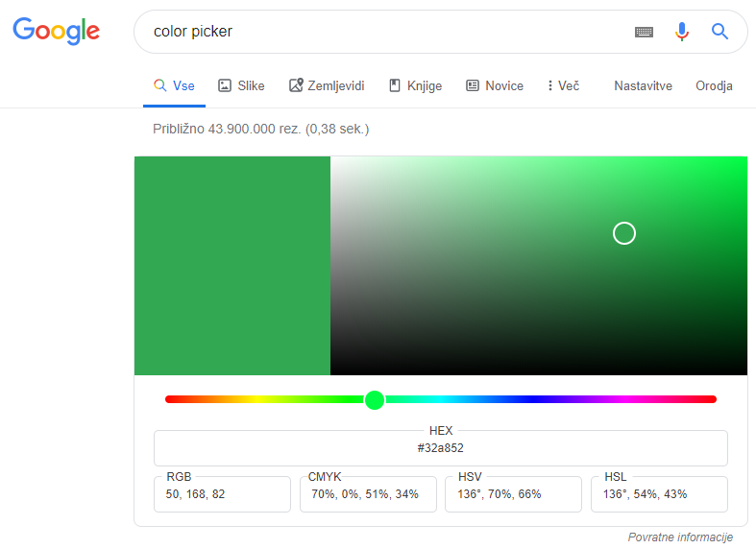Start voice search with microphone icon

click(x=682, y=32)
